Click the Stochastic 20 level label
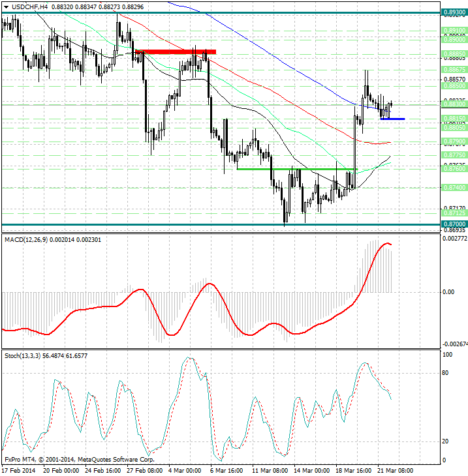This screenshot has height=476, width=468. tap(445, 441)
